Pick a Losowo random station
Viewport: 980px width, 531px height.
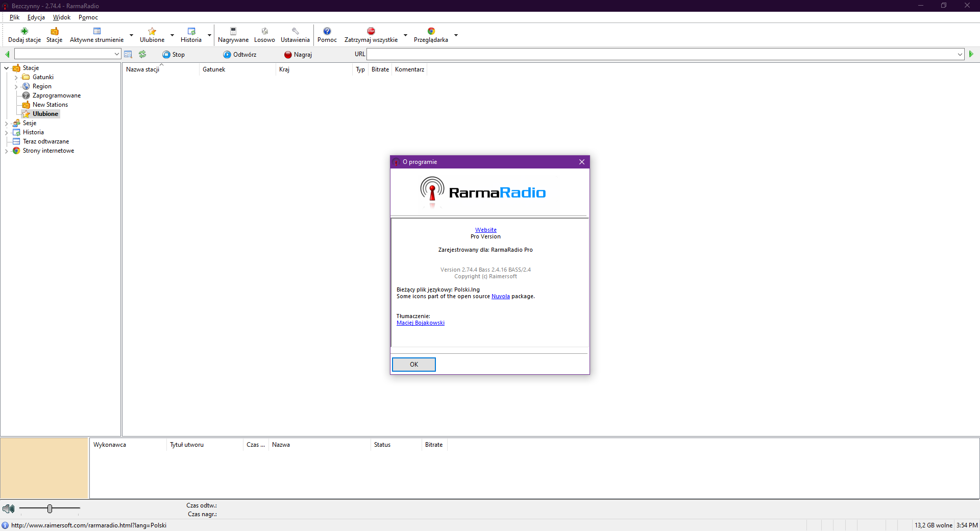264,31
